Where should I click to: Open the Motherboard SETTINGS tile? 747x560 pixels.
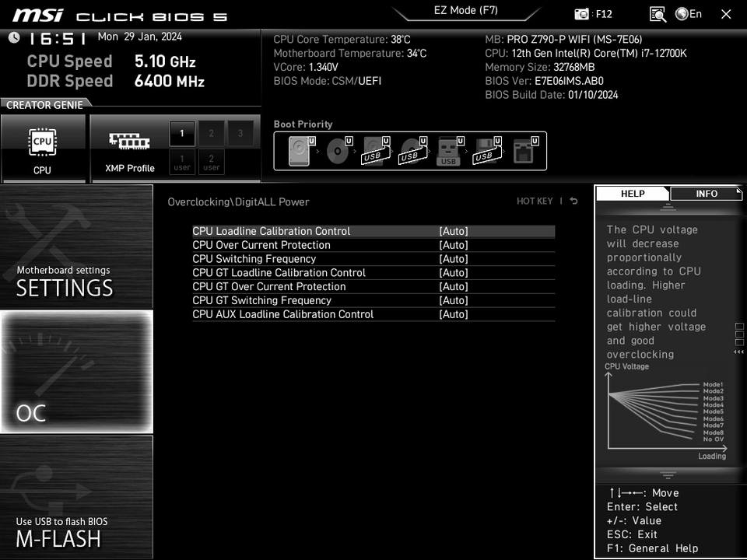pyautogui.click(x=76, y=247)
